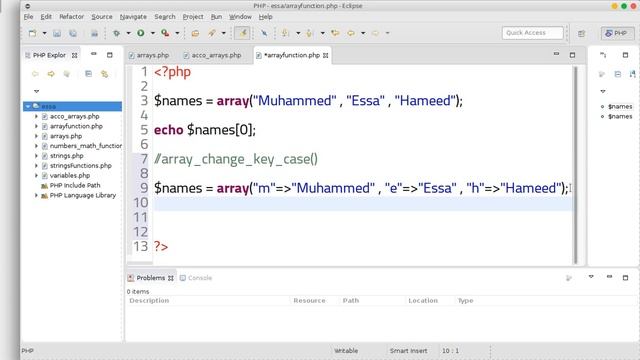
Task: Expand acco_arrays.php in PHP Explorer
Action: click(36, 116)
